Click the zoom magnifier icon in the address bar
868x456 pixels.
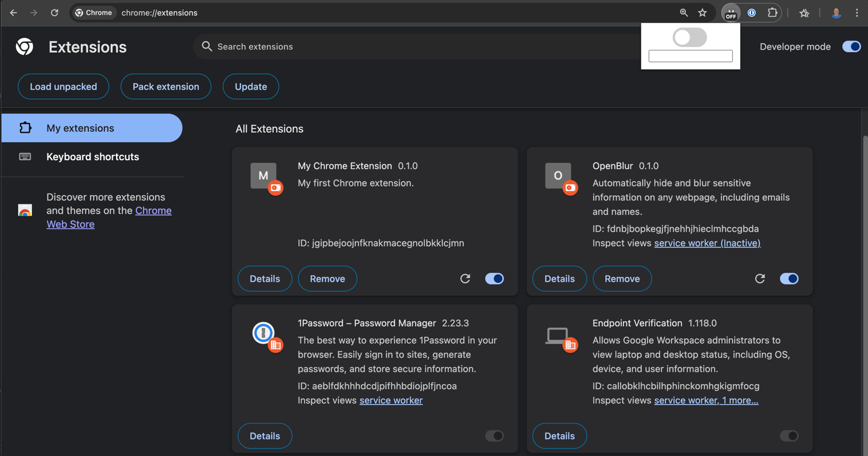tap(684, 12)
